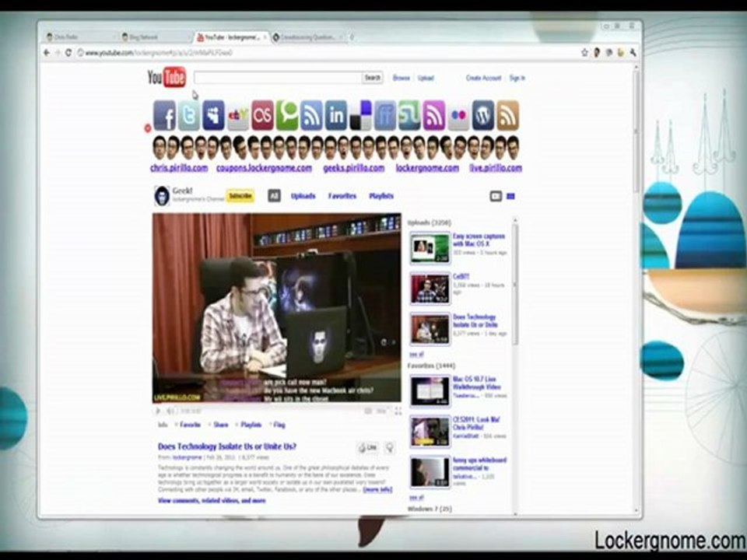The image size is (747, 560).
Task: Open the WordPress icon
Action: click(x=483, y=115)
